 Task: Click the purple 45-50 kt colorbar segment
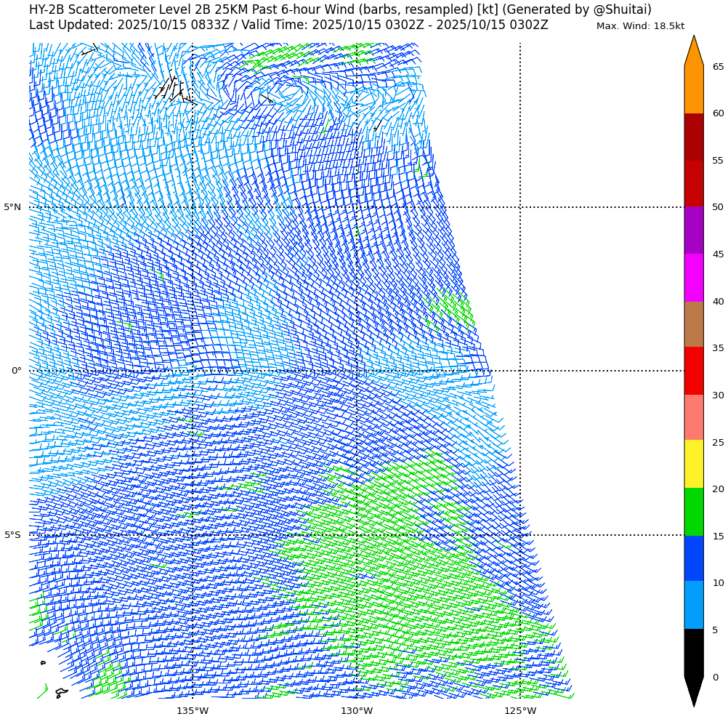tap(694, 230)
